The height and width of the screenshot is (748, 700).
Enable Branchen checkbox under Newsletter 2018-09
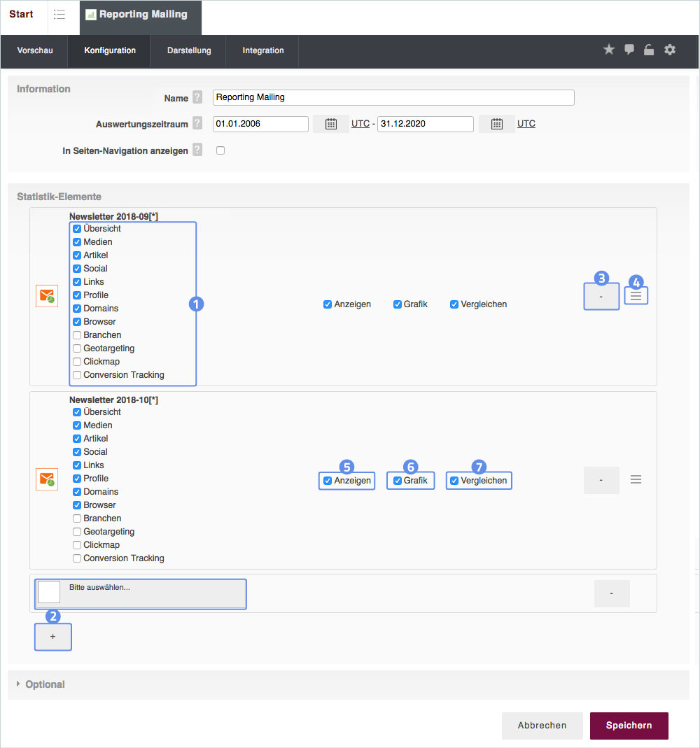click(x=77, y=335)
